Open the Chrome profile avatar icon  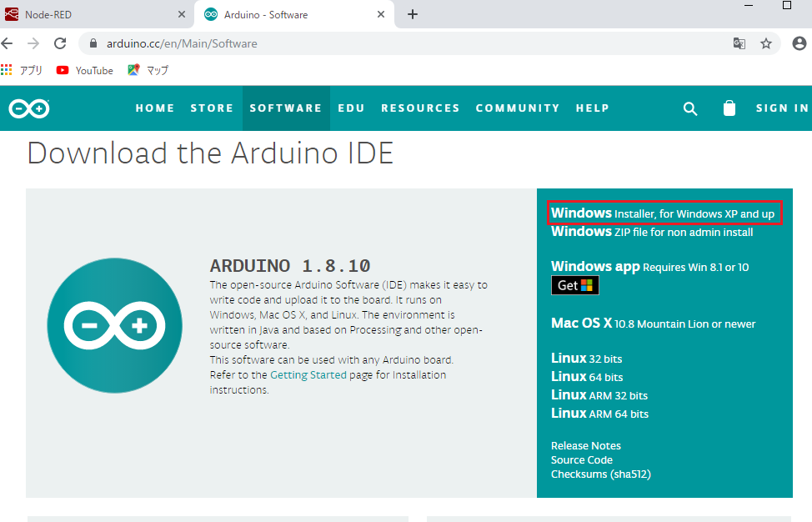(x=799, y=43)
